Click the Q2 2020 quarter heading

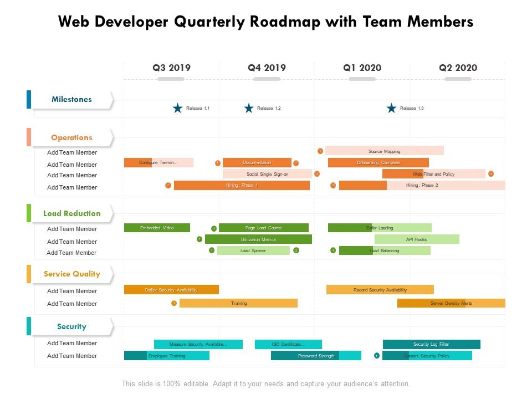pyautogui.click(x=458, y=68)
